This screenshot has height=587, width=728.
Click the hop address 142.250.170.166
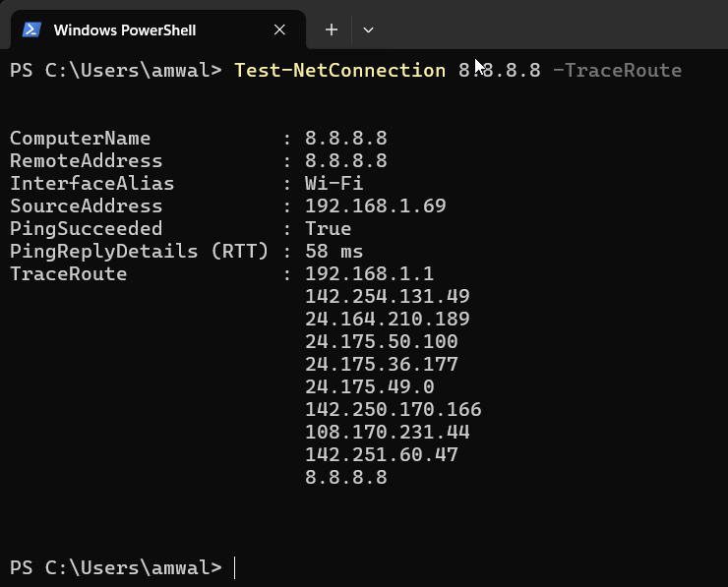tap(393, 409)
